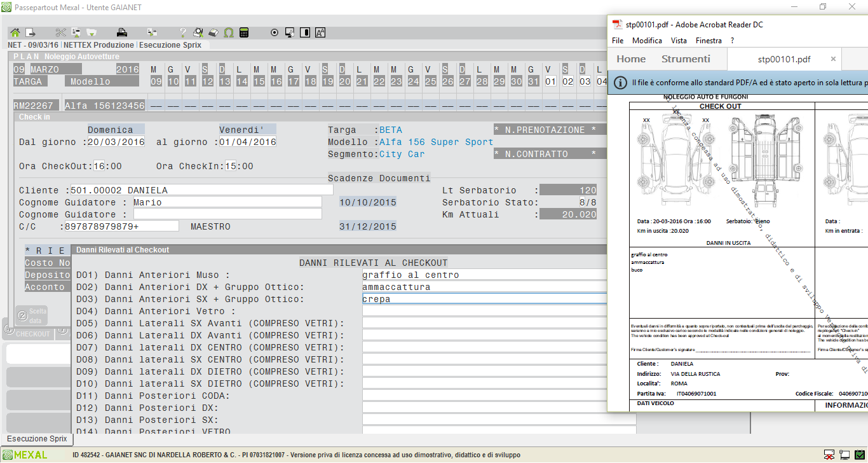868x463 pixels.
Task: Click the empty second Cognome Guidatore field
Action: click(227, 214)
